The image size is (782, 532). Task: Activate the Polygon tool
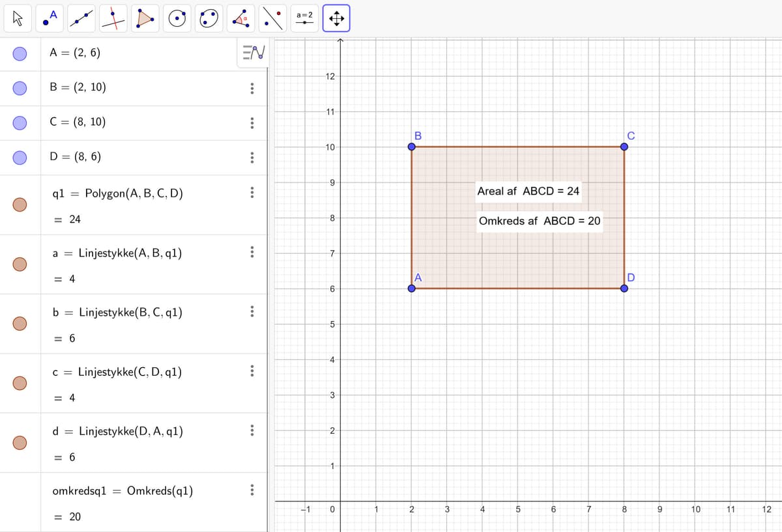coord(143,18)
